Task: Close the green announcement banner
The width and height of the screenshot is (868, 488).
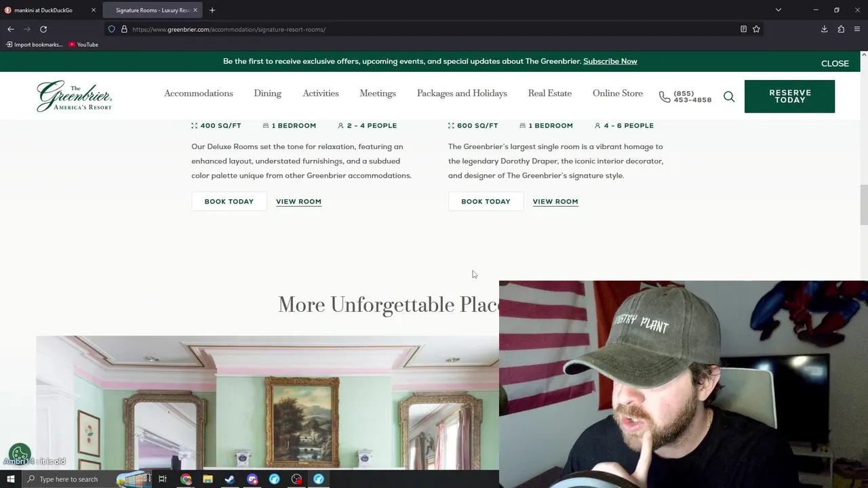Action: (835, 63)
